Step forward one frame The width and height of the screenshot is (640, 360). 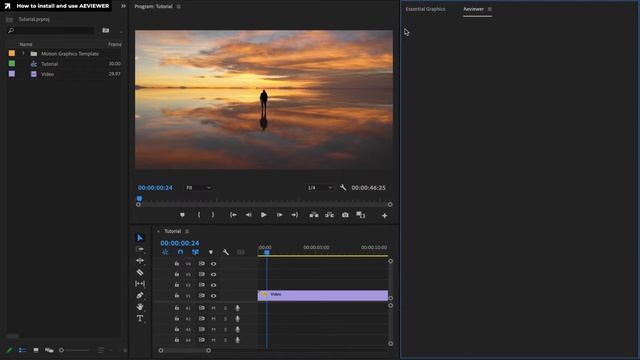pyautogui.click(x=279, y=215)
